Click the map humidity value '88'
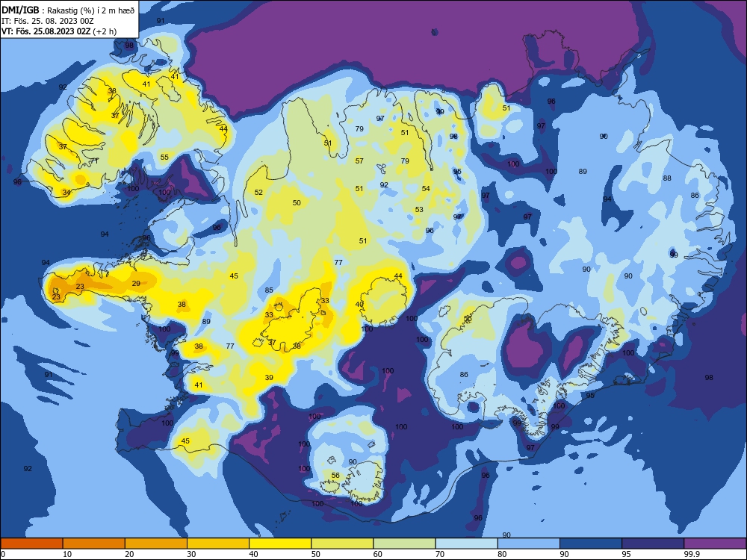 click(667, 178)
